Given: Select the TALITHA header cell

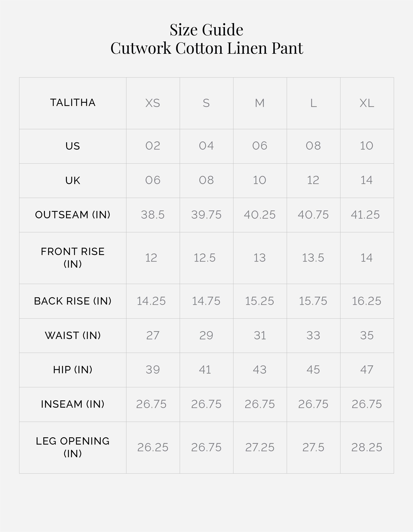Looking at the screenshot, I should tap(73, 103).
